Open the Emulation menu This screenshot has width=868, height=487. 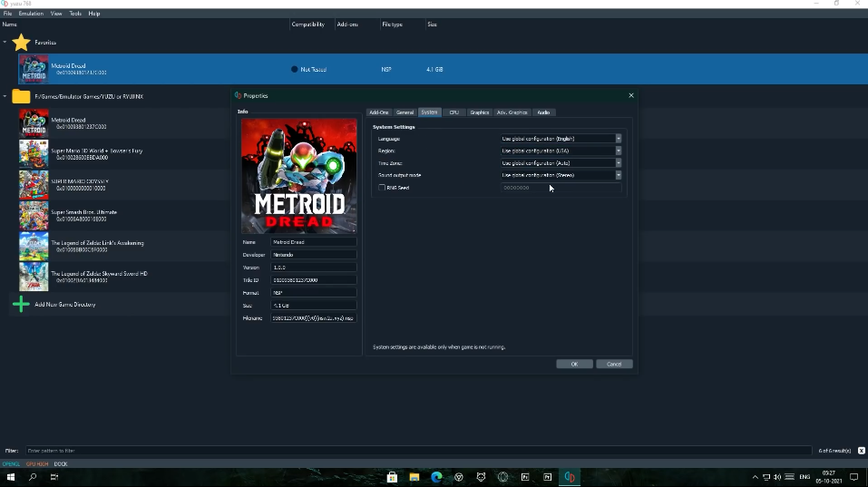31,14
